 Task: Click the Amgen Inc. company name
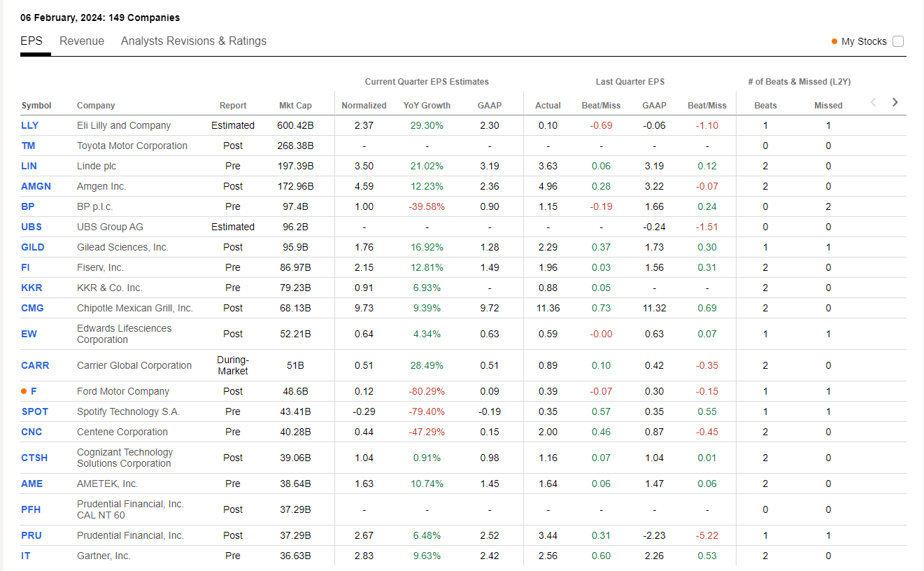(x=101, y=186)
